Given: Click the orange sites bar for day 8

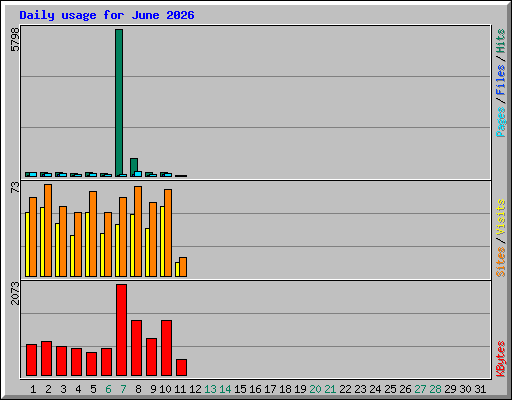Looking at the screenshot, I should (138, 231).
